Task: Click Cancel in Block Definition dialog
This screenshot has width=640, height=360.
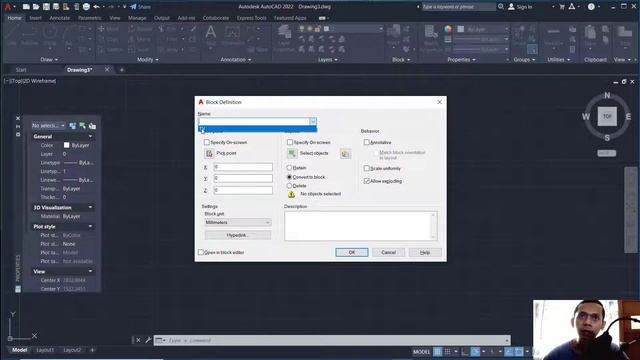Action: coord(389,252)
